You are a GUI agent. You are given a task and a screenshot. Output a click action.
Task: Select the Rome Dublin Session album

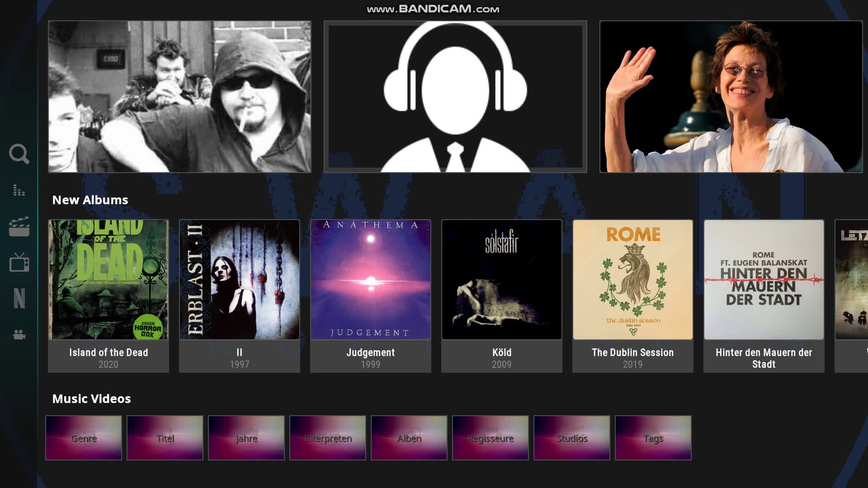[x=633, y=296]
